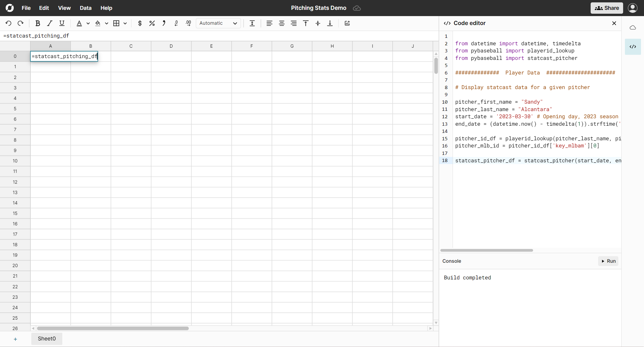This screenshot has height=347, width=644.
Task: Select the Sheet0 tab
Action: click(47, 339)
